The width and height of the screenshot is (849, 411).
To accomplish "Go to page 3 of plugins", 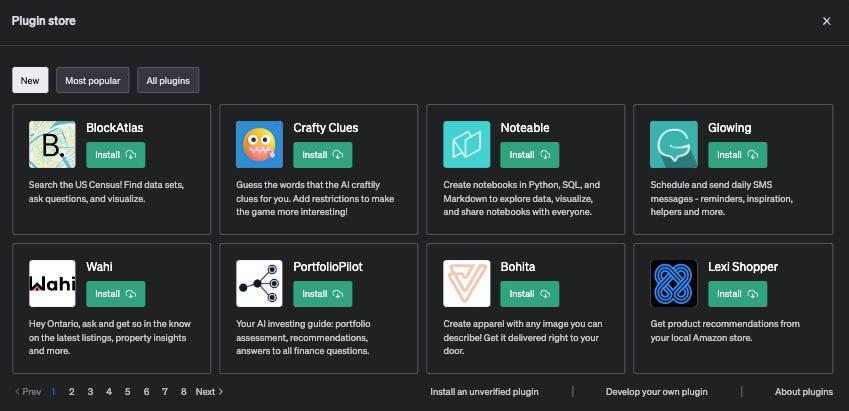I will pyautogui.click(x=90, y=392).
